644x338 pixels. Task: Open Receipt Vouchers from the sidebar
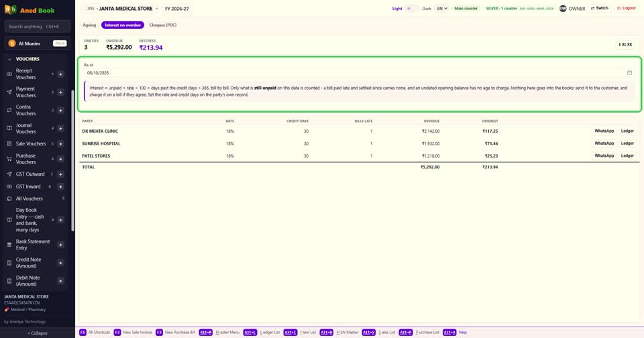[x=25, y=74]
